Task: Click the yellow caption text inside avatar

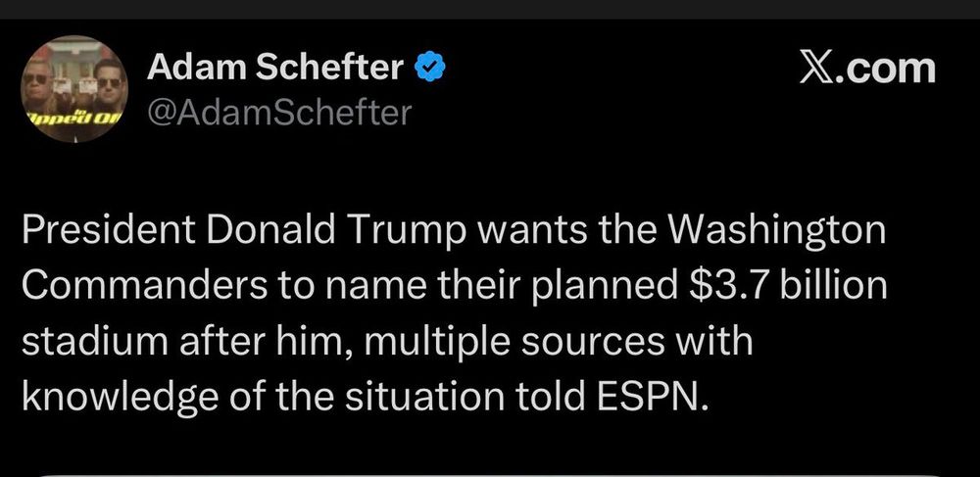Action: tap(74, 117)
